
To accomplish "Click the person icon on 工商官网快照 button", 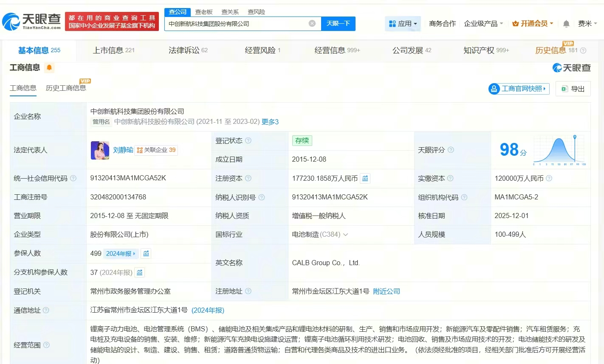I will pos(494,89).
